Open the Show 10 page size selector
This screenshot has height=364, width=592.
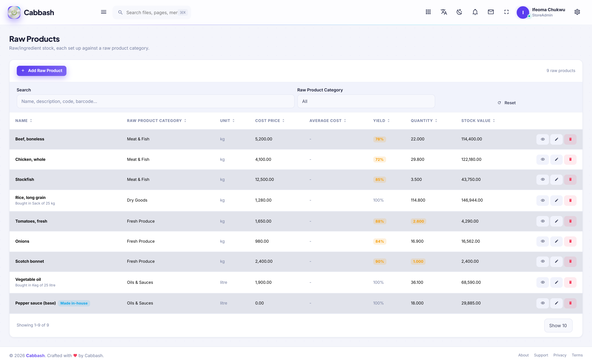pyautogui.click(x=558, y=326)
